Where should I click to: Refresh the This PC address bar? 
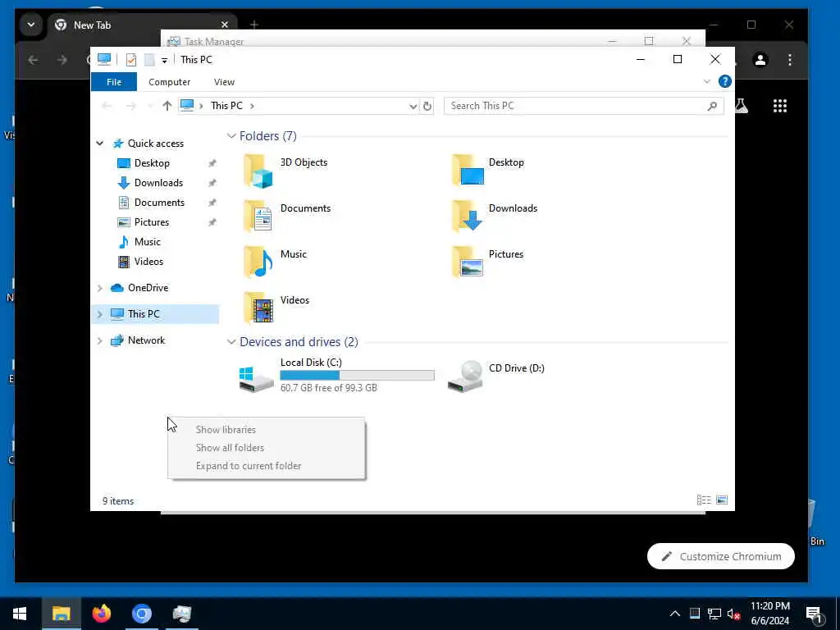[x=427, y=106]
